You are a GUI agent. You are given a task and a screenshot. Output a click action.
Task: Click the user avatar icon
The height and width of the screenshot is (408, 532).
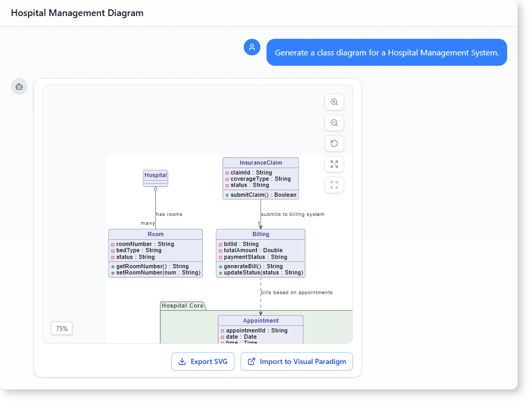coord(252,47)
